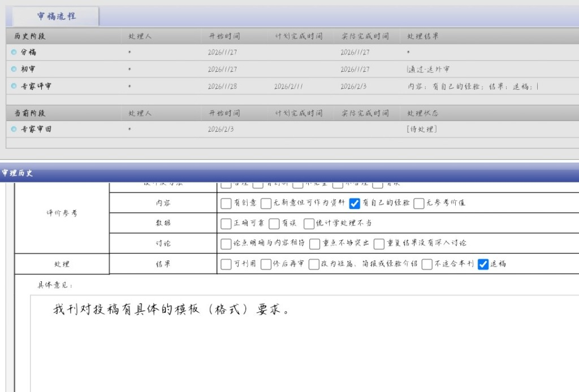Check the 正确可靠 data checkbox

[226, 224]
